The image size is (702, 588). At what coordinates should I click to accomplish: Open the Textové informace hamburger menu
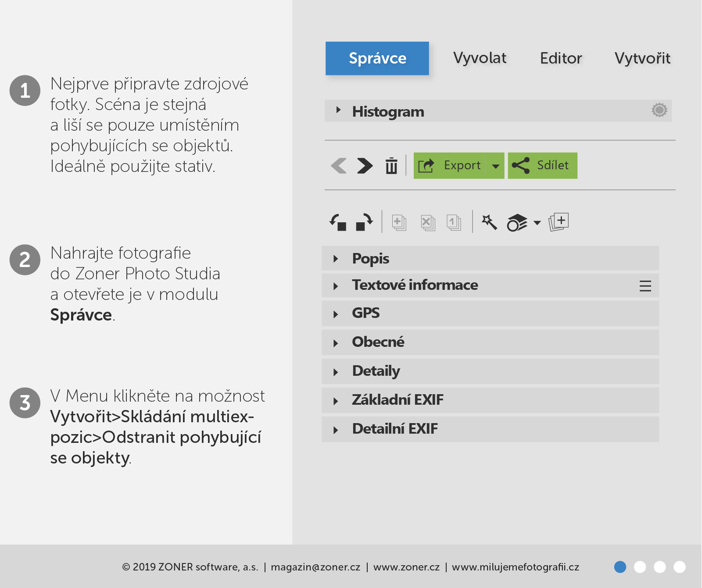[x=645, y=286]
